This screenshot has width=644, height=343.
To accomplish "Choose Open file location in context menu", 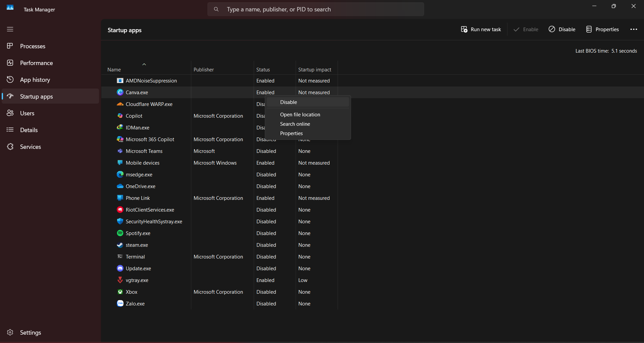I will [307, 115].
